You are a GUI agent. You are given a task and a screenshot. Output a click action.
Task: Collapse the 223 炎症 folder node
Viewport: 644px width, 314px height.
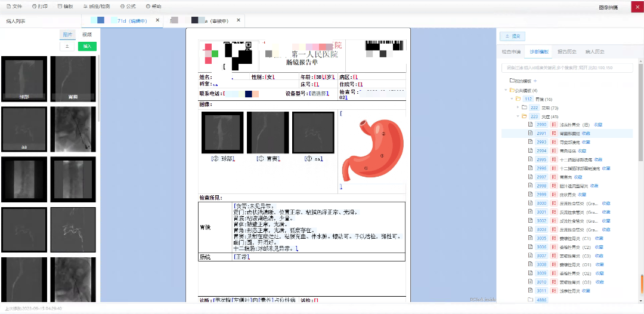(518, 116)
